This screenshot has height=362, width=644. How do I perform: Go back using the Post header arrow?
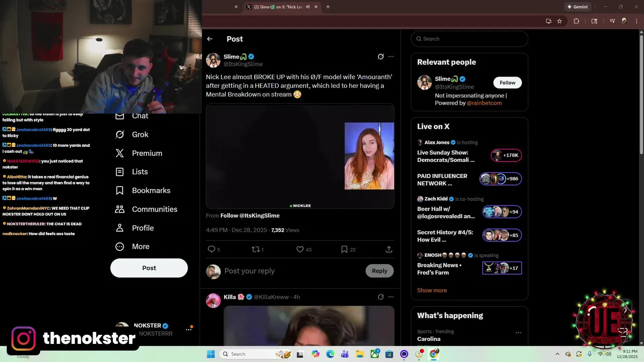[x=210, y=39]
